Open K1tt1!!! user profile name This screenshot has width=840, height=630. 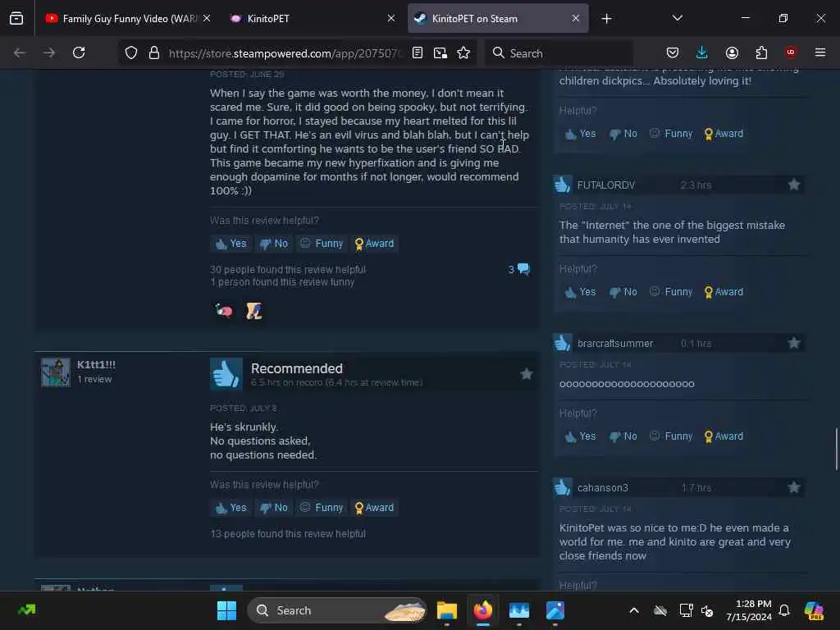(97, 365)
